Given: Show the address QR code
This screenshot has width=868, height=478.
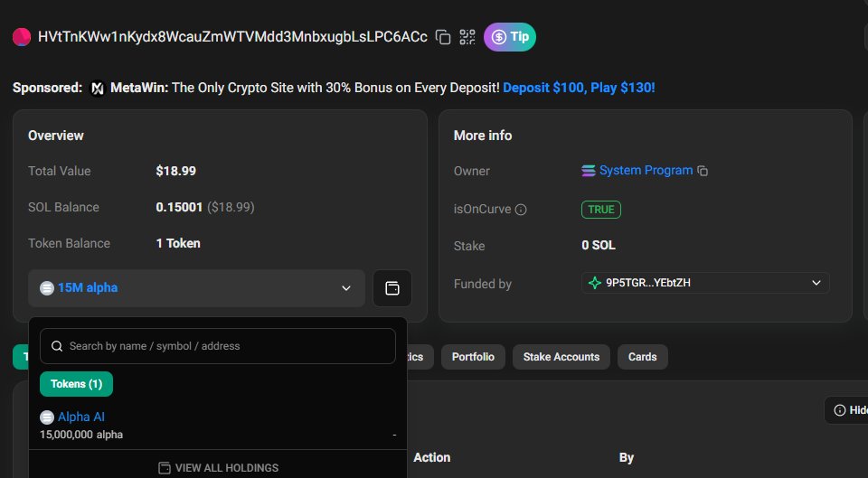Looking at the screenshot, I should [x=467, y=37].
